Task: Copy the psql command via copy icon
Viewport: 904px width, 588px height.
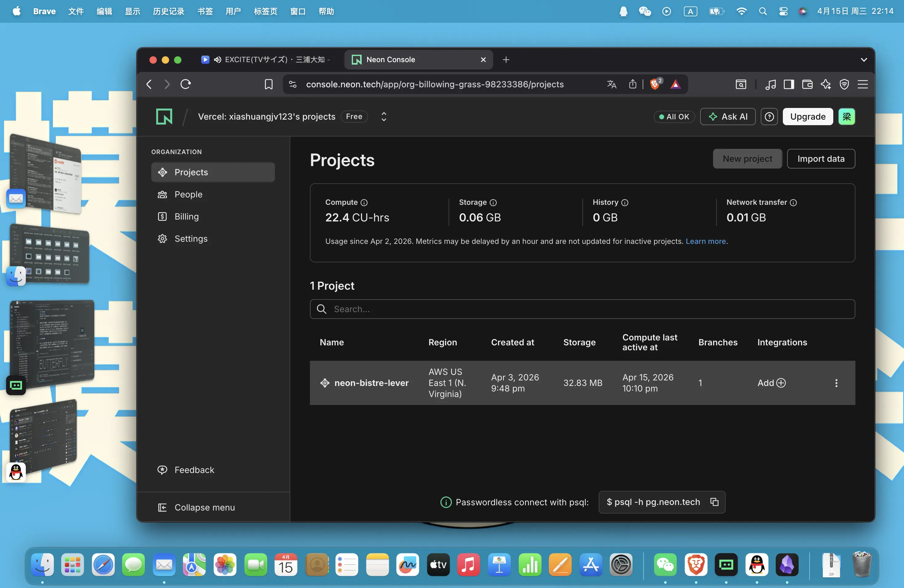Action: click(714, 502)
